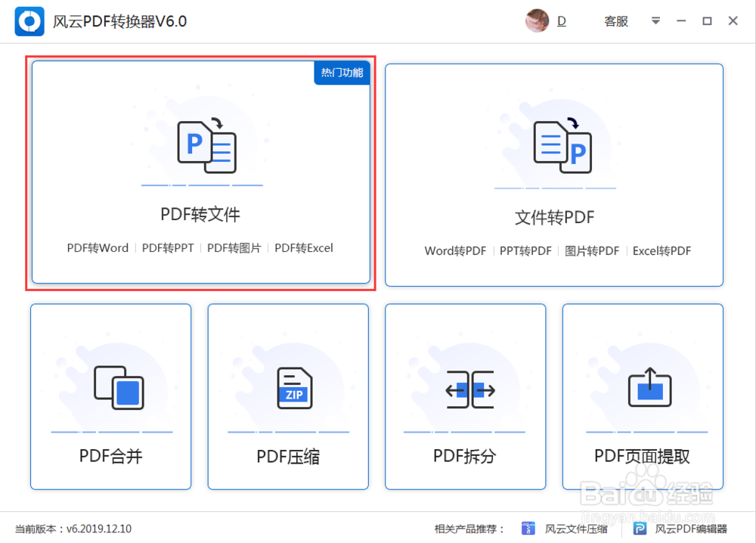The height and width of the screenshot is (543, 756).
Task: Click the PDF压缩 ZIP icon
Action: tap(295, 388)
